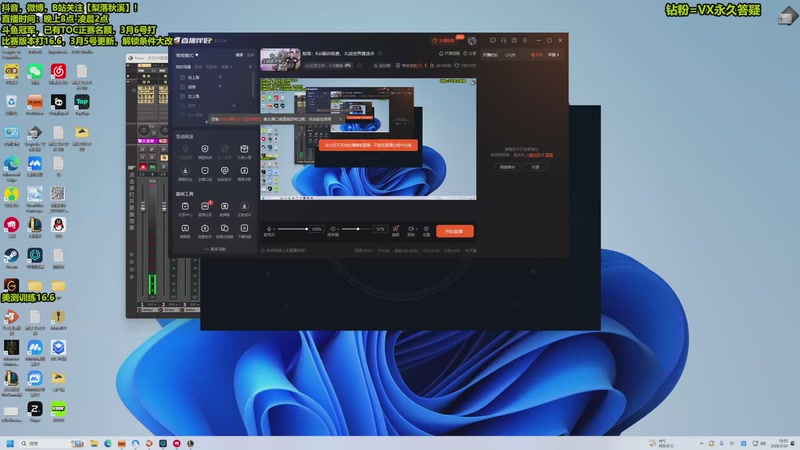This screenshot has height=450, width=800.
Task: Open the green KOOK desktop shortcut
Action: (58, 412)
